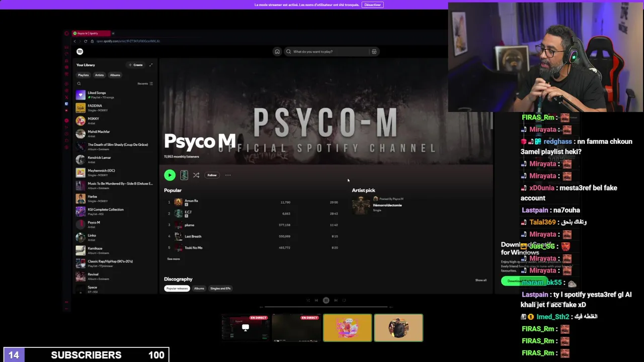Viewport: 644px width, 362px height.
Task: Open the Browse icon in search bar
Action: click(374, 51)
